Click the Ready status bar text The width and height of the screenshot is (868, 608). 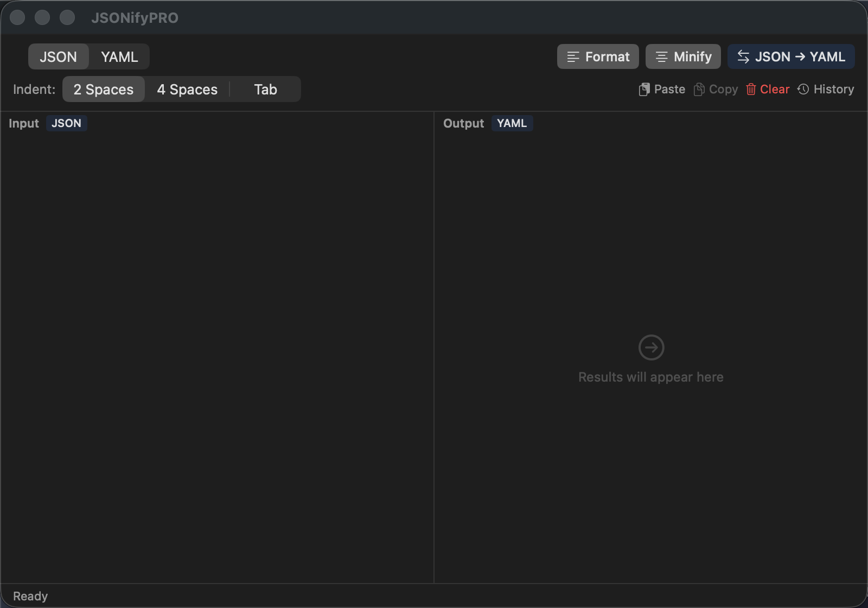click(x=30, y=596)
